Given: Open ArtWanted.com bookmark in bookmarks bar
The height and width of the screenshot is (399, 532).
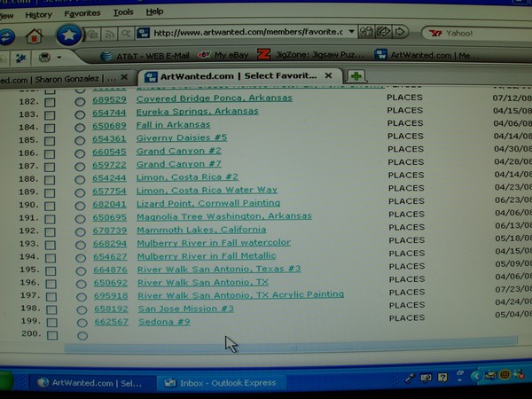Looking at the screenshot, I should (426, 55).
